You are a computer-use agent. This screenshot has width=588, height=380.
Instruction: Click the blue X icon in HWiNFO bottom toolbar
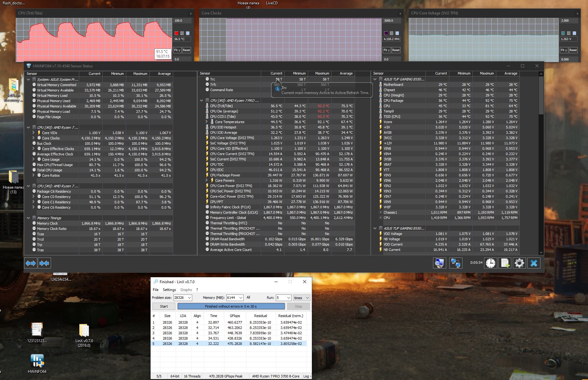pos(534,263)
